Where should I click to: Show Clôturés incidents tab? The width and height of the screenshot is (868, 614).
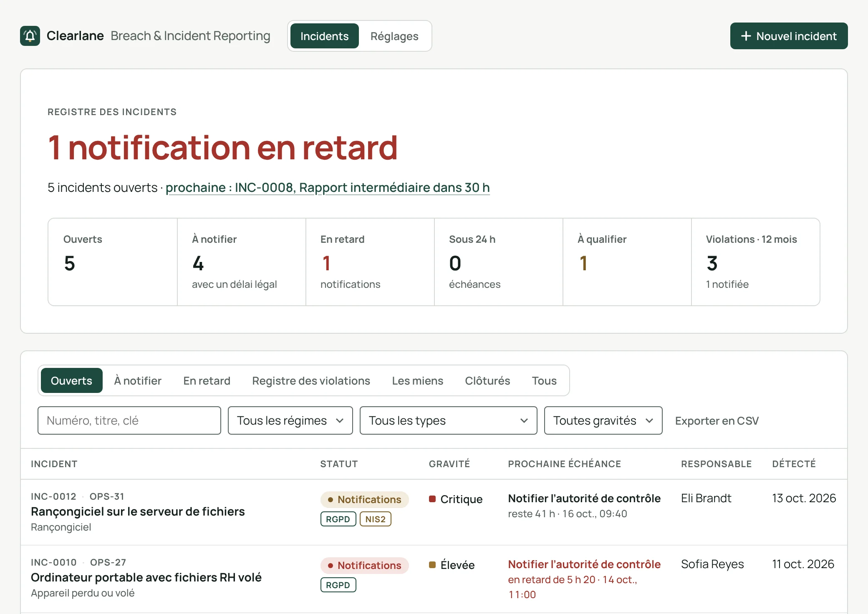tap(487, 380)
